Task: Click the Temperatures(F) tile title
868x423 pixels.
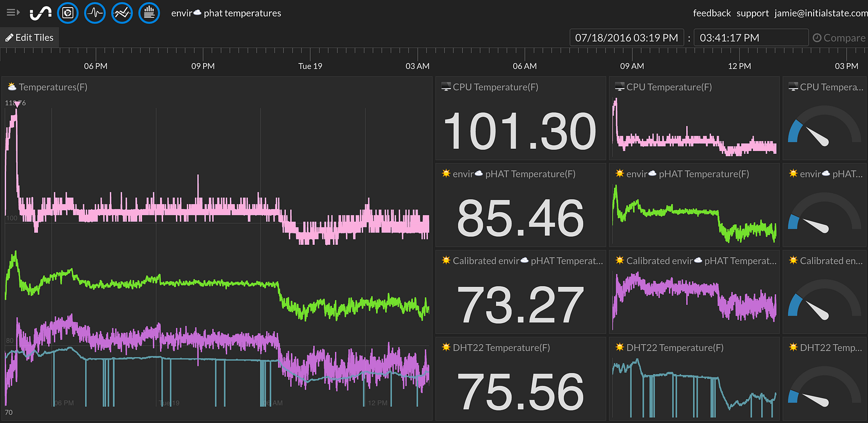Action: tap(53, 87)
